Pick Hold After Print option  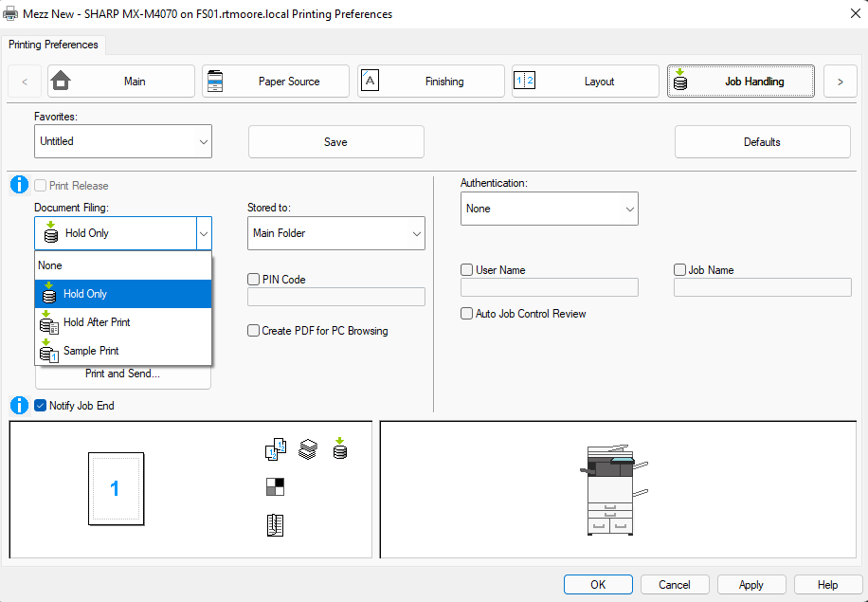(x=123, y=322)
